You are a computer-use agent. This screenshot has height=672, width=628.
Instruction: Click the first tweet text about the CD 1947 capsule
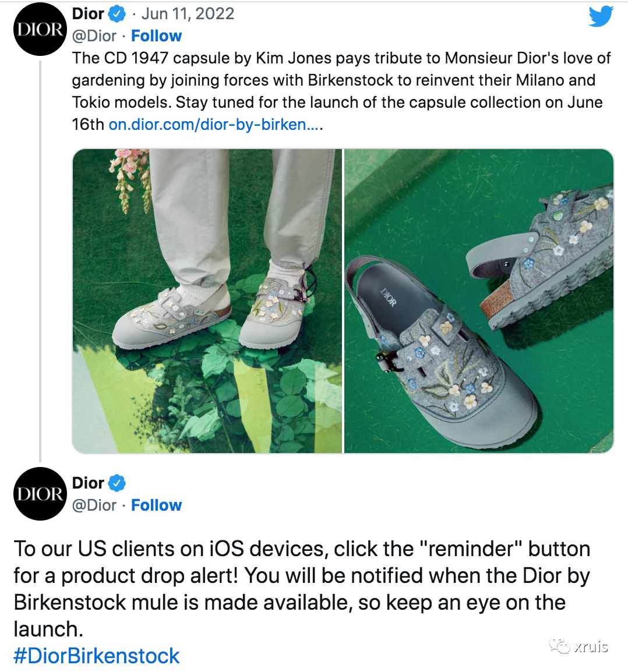pyautogui.click(x=341, y=91)
